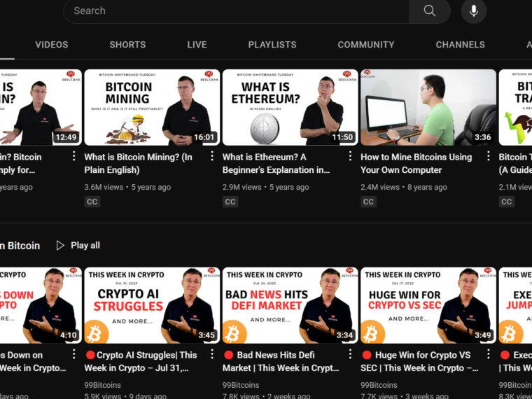Viewport: 532px width, 399px height.
Task: Click title Crypto AI Struggles This Week in Crypto
Action: (141, 362)
